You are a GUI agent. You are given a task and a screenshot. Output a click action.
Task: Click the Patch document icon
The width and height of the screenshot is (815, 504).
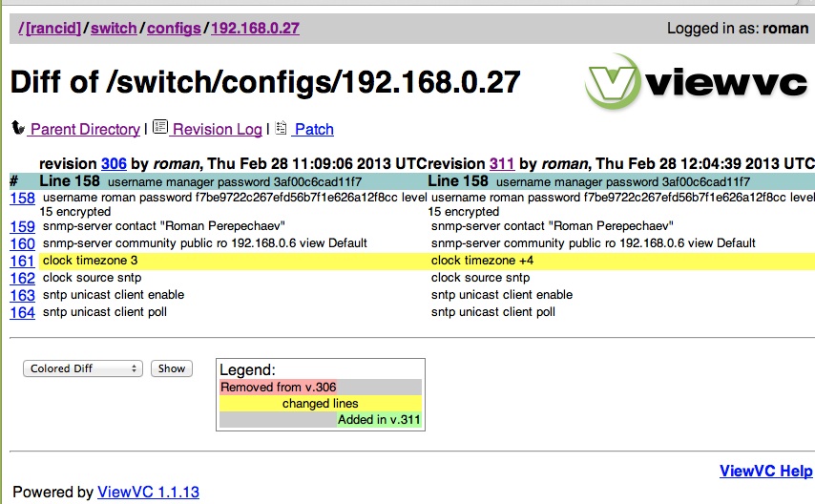point(282,128)
